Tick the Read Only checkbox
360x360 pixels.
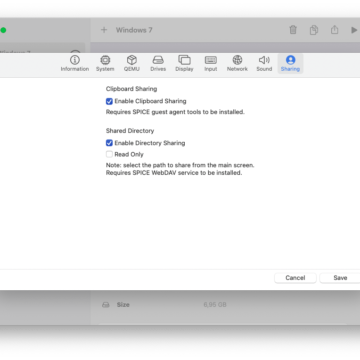click(109, 154)
